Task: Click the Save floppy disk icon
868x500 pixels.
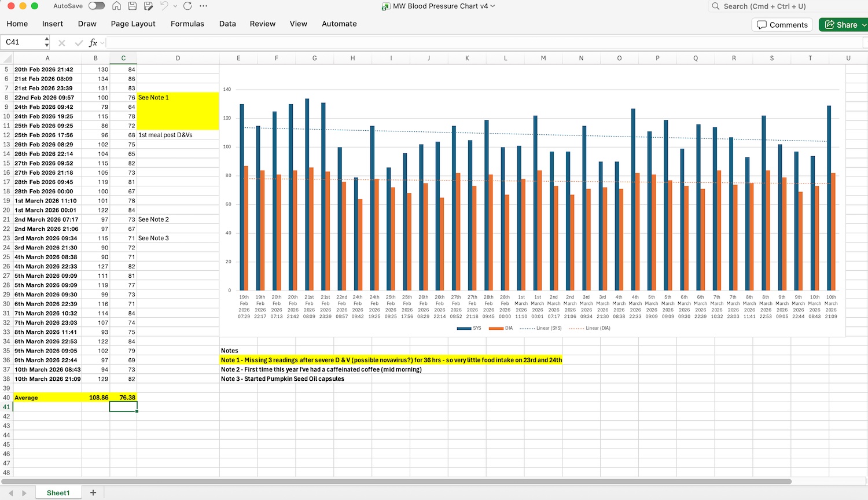Action: coord(133,6)
